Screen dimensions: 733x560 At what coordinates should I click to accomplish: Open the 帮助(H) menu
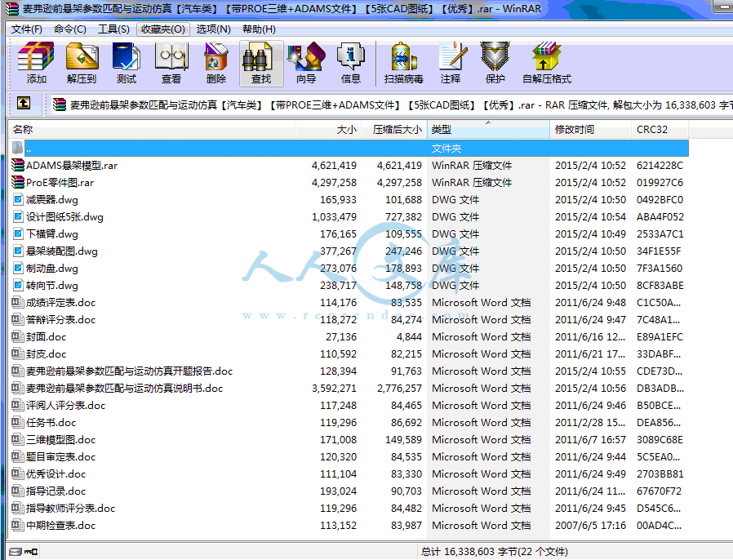point(259,29)
